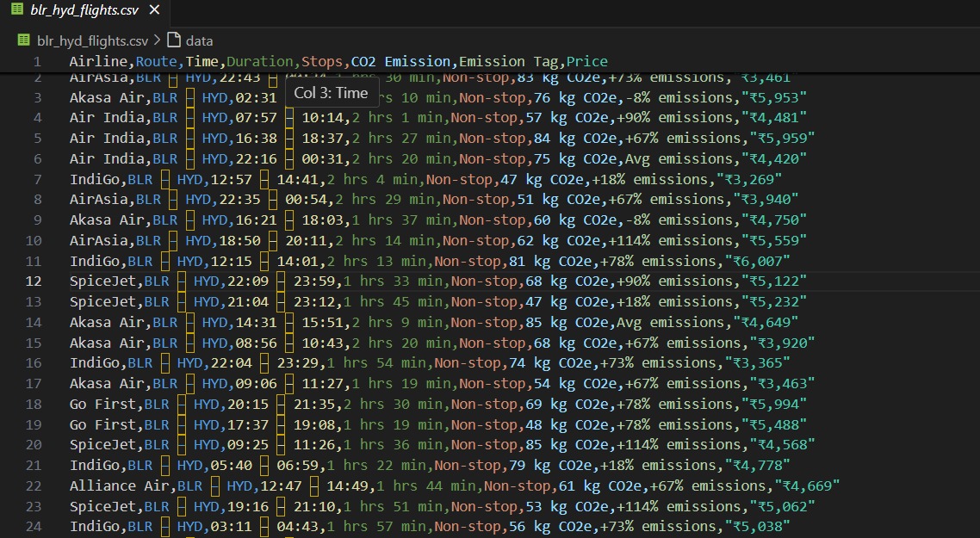Click '21:04' on line 13
Image resolution: width=980 pixels, height=538 pixels.
[248, 302]
